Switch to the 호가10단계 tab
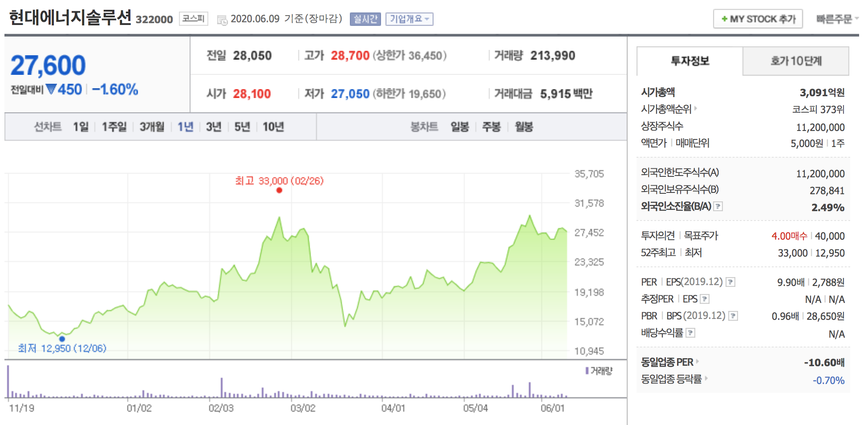868x425 pixels. (x=796, y=61)
